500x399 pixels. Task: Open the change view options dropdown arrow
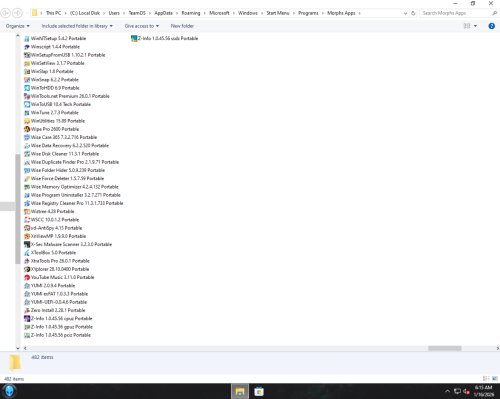(x=475, y=26)
